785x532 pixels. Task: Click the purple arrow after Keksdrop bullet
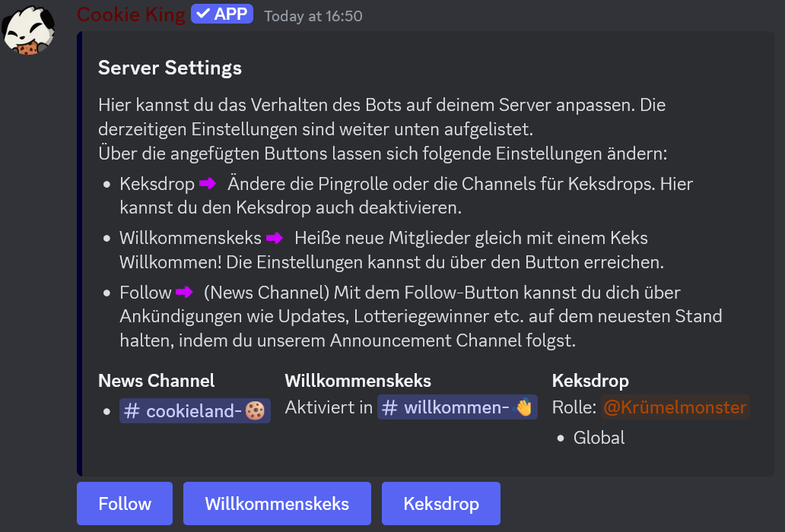208,184
